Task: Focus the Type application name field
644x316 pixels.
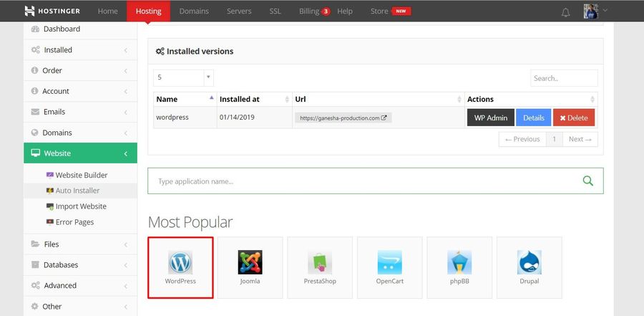Action: tap(376, 181)
